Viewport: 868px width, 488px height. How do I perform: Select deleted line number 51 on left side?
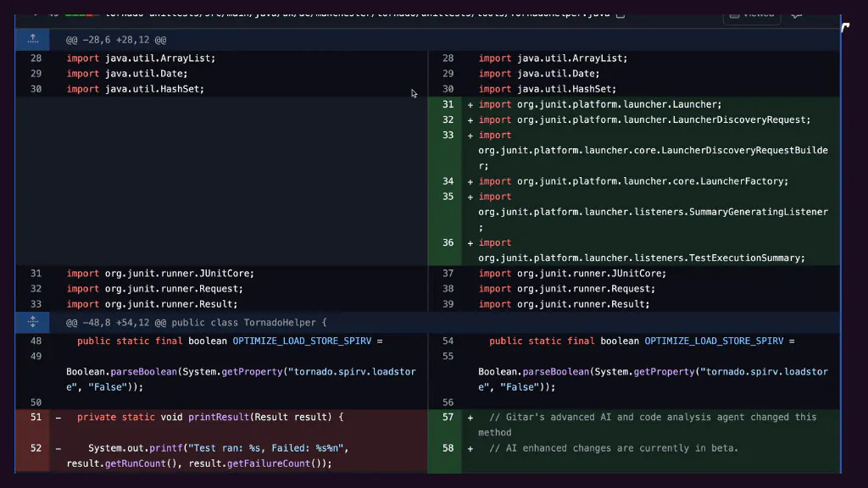point(36,417)
